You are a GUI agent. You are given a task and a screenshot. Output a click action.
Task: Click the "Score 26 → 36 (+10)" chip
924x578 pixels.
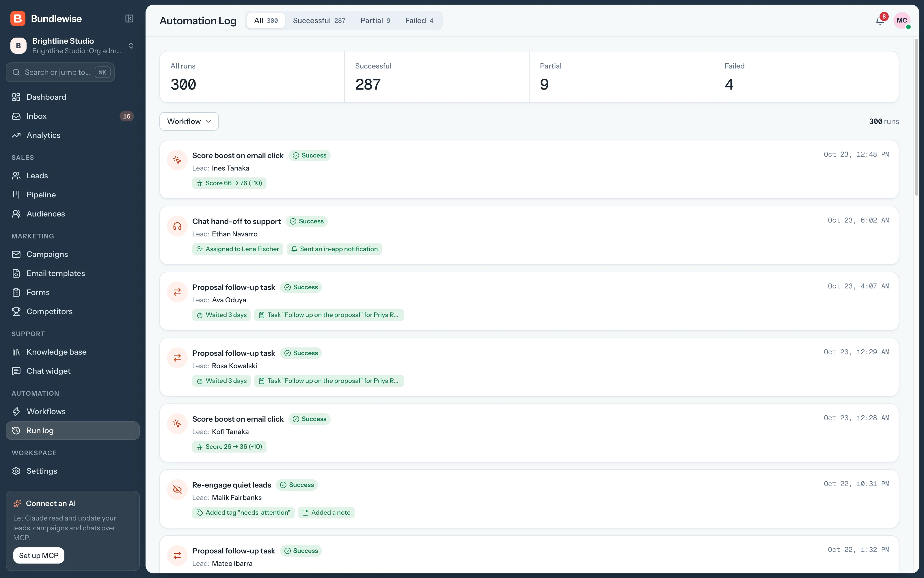(229, 447)
